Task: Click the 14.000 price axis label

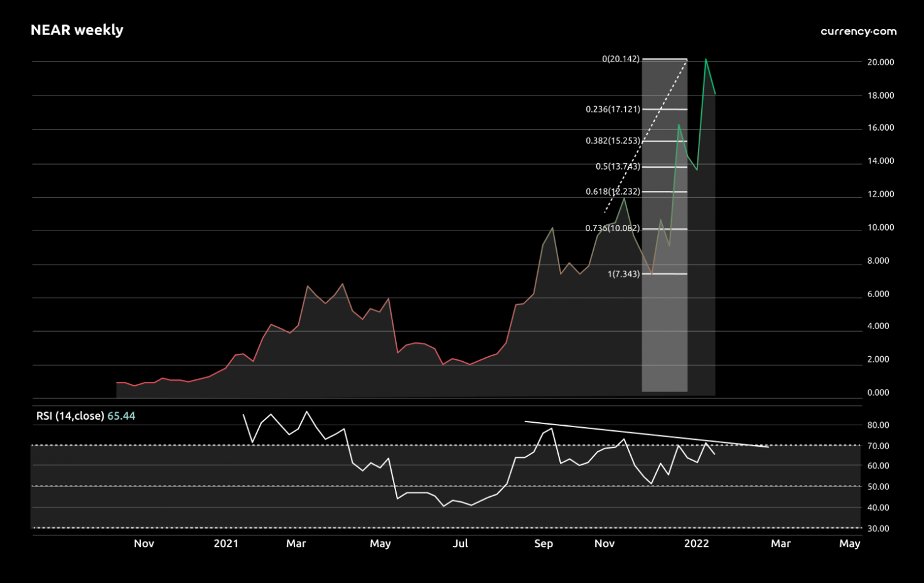Action: pyautogui.click(x=881, y=161)
